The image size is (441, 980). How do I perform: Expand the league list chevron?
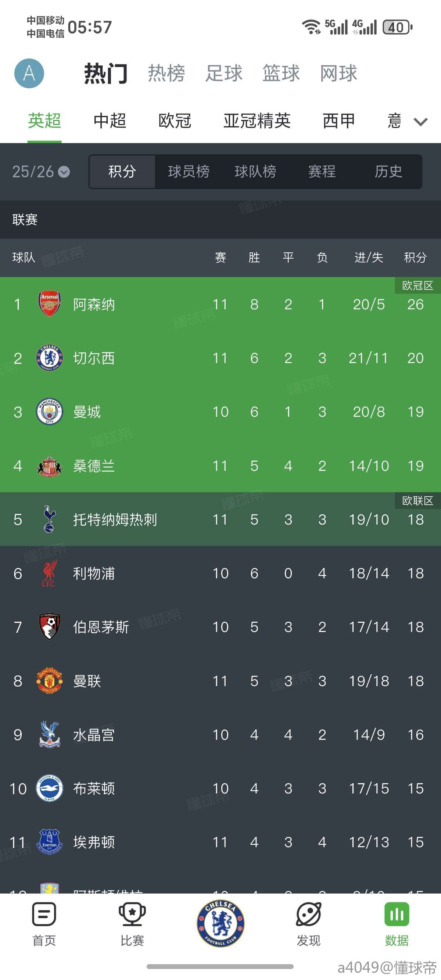click(x=420, y=122)
